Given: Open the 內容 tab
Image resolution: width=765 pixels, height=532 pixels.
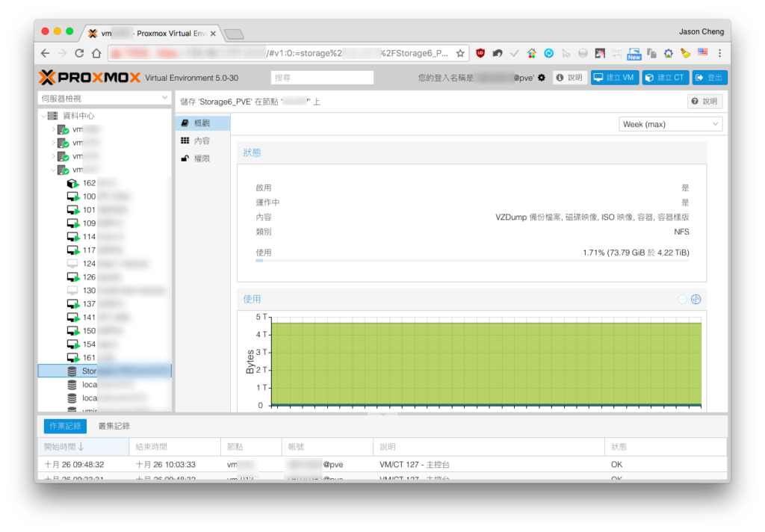Looking at the screenshot, I should point(202,140).
